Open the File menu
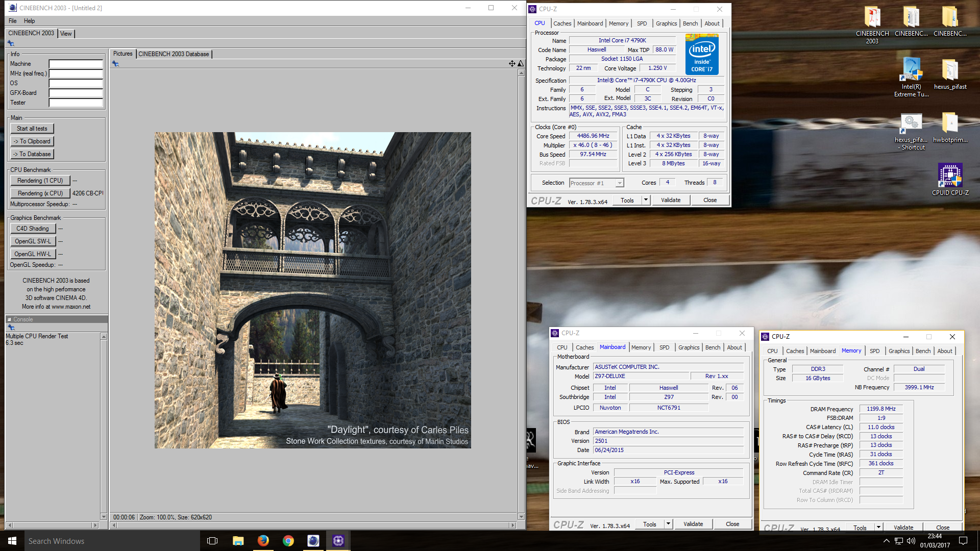 [x=12, y=21]
